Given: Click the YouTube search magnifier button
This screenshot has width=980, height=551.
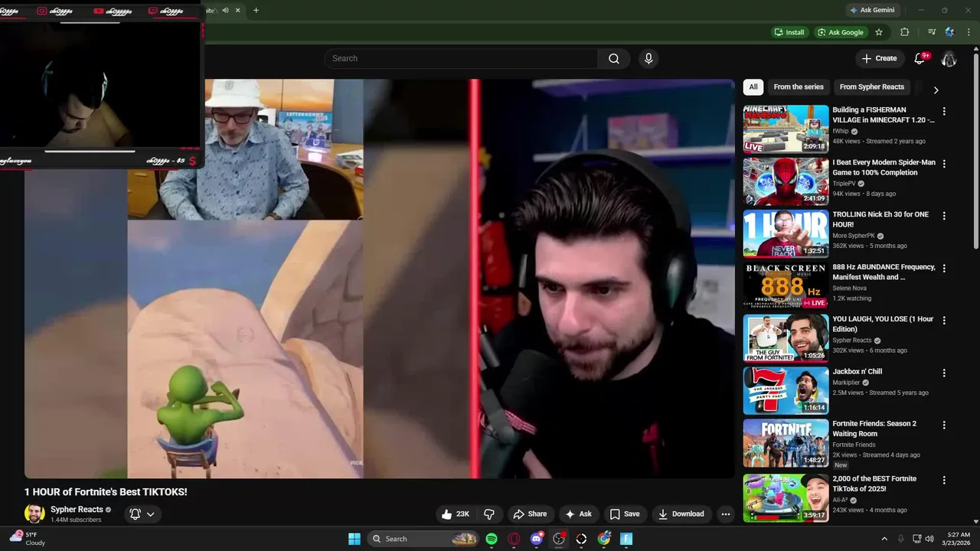Looking at the screenshot, I should pyautogui.click(x=614, y=58).
